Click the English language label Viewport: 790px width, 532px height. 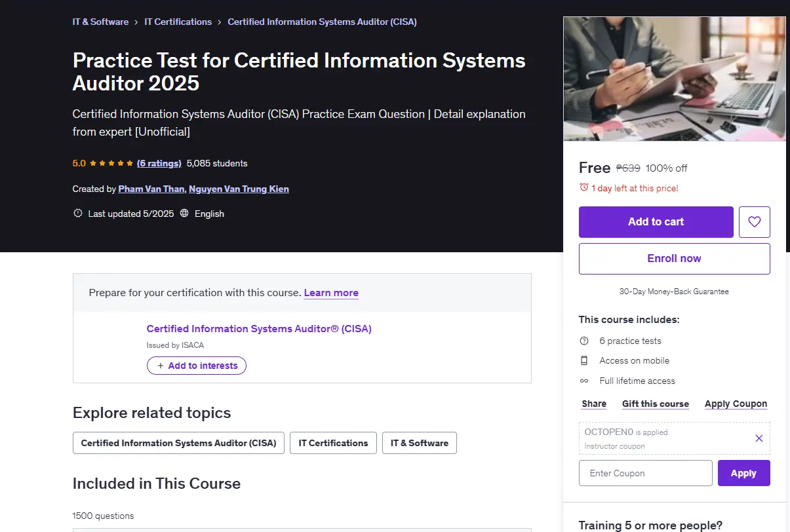pos(209,214)
